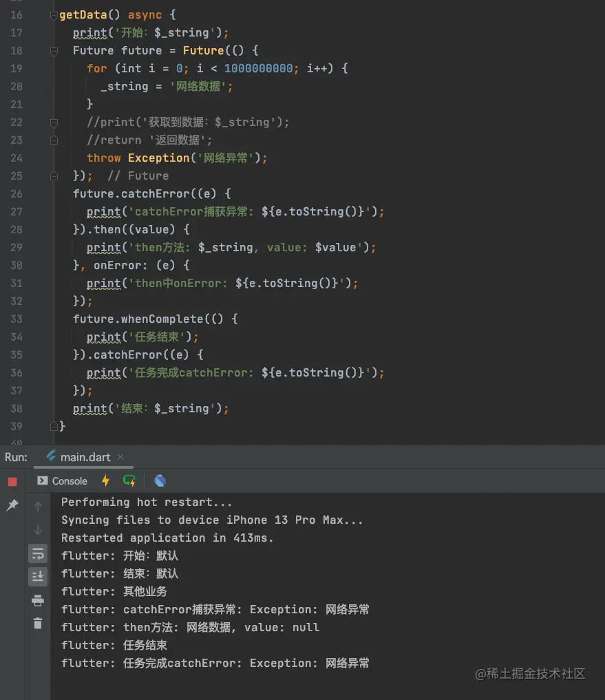Click line number 24 in the gutter

point(17,158)
